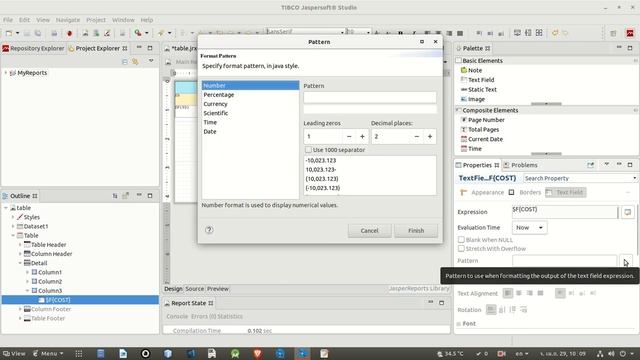Toggle Stretch With Overflow checkbox
Viewport: 640px width, 360px height.
[x=461, y=249]
